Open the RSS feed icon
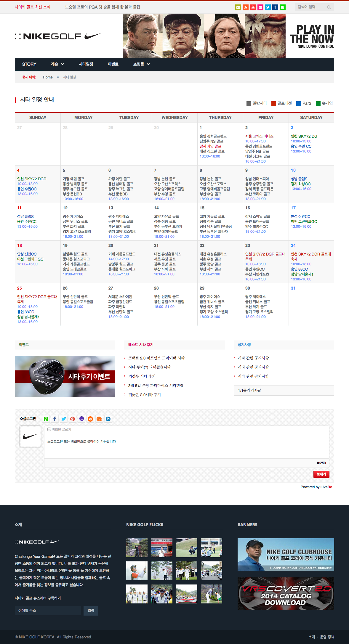This screenshot has height=644, width=349. coord(246,7)
